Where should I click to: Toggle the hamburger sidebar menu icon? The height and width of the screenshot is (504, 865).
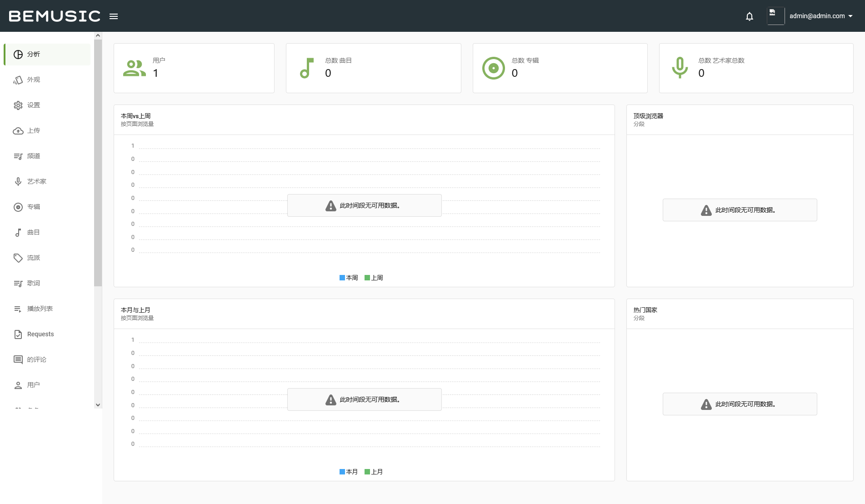[x=114, y=16]
